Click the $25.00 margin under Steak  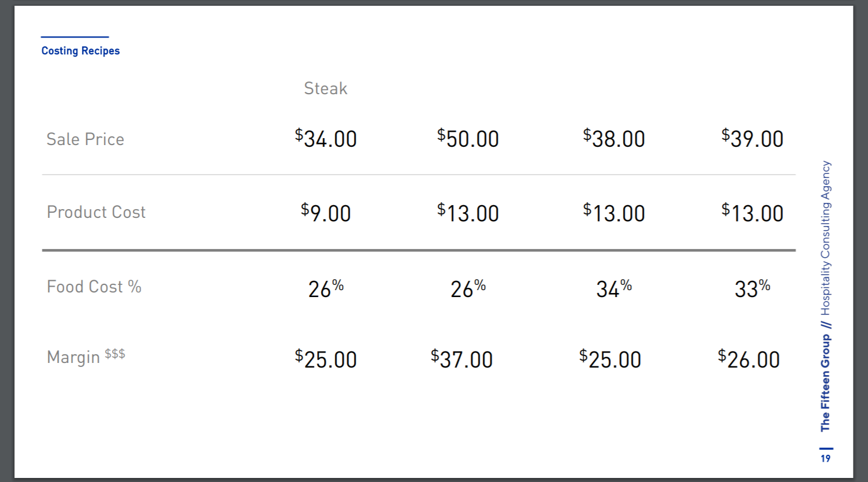coord(326,359)
